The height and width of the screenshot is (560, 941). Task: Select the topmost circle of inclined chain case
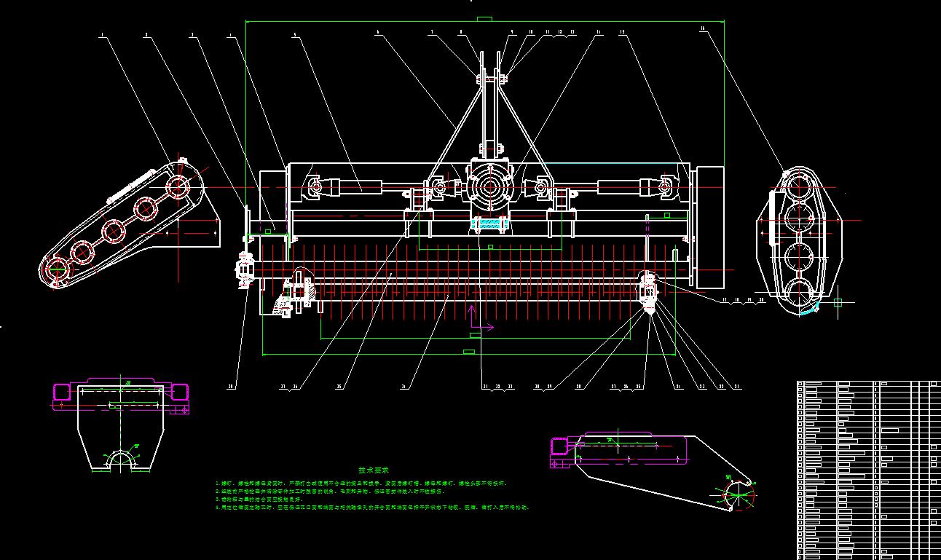pos(179,186)
